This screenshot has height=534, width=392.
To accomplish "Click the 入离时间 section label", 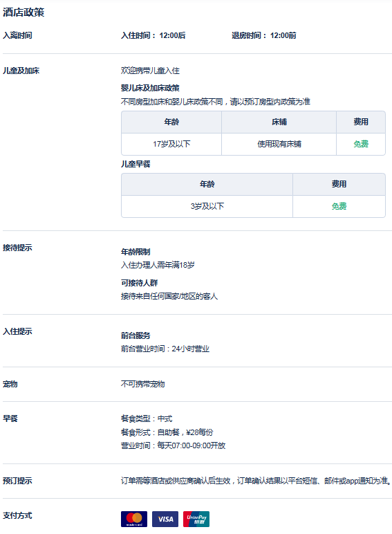I will pos(17,35).
